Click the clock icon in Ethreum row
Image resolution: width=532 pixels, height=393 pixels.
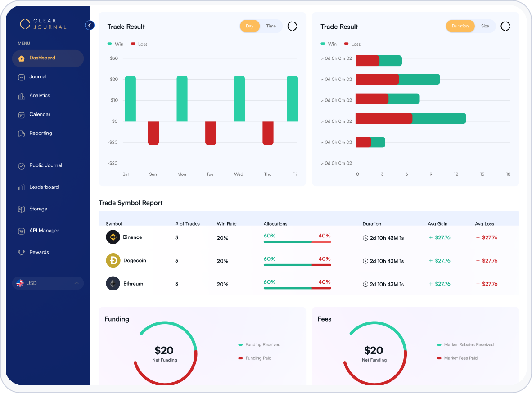click(x=365, y=284)
